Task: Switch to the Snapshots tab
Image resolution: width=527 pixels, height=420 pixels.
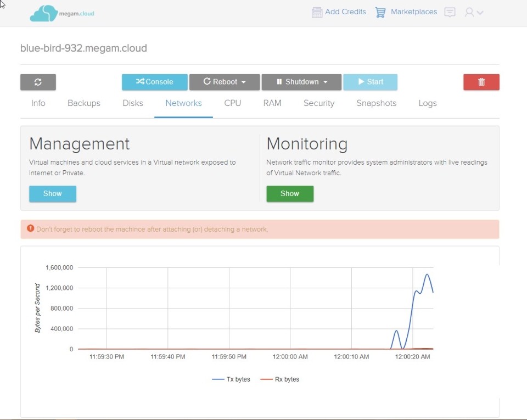Action: tap(376, 103)
